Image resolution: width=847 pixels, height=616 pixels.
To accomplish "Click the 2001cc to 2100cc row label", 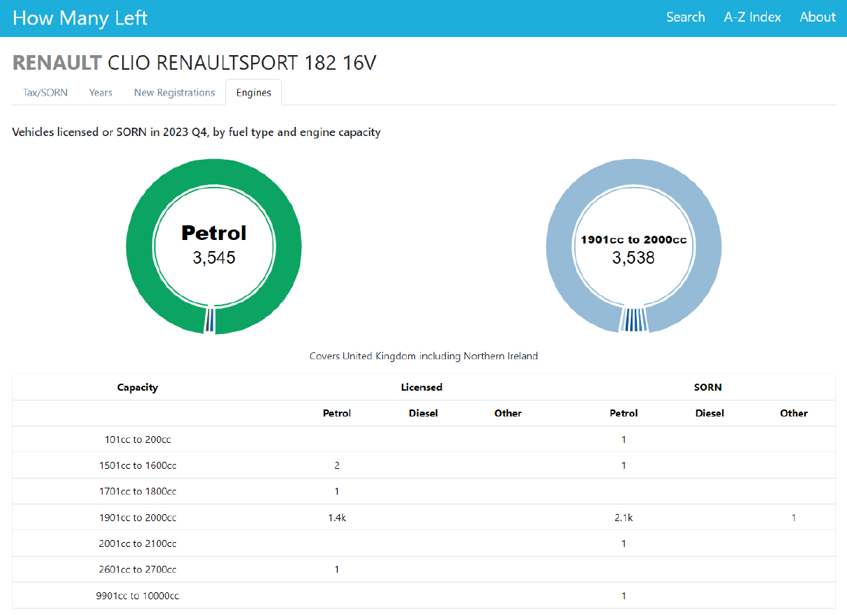I will coord(137,543).
